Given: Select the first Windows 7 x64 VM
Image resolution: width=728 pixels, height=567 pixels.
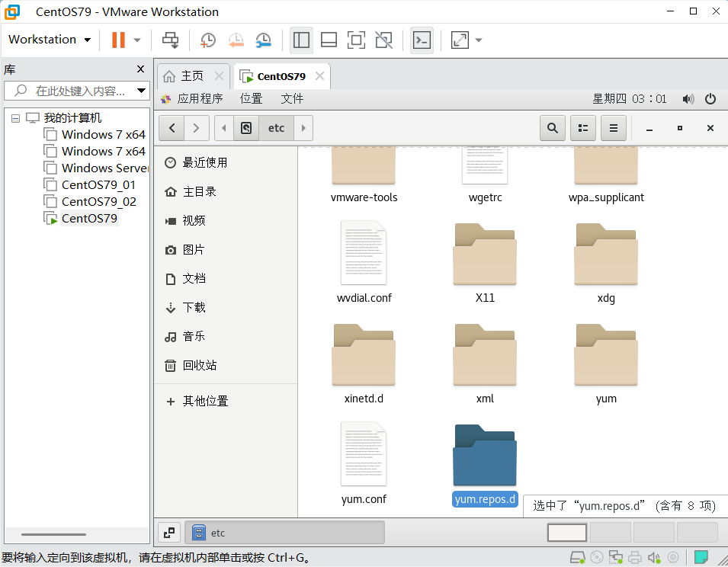Looking at the screenshot, I should pos(95,135).
